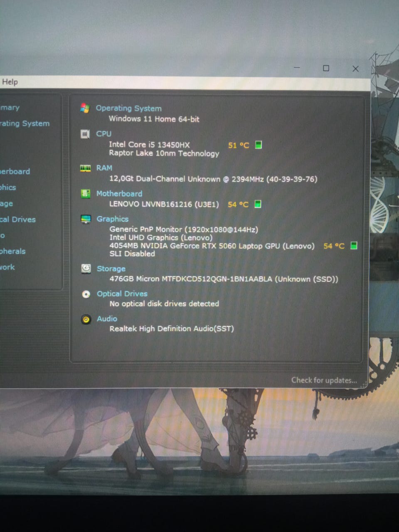
Task: Click the Audio speaker icon
Action: pos(86,319)
